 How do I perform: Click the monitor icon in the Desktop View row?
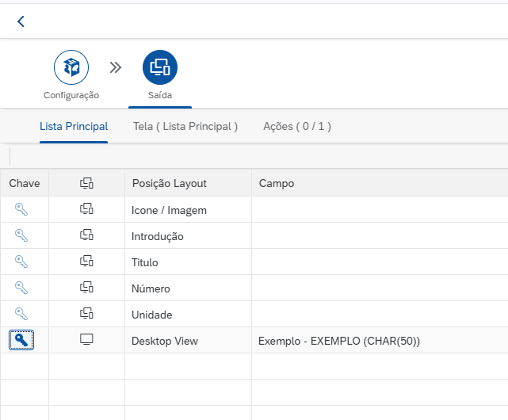[86, 339]
